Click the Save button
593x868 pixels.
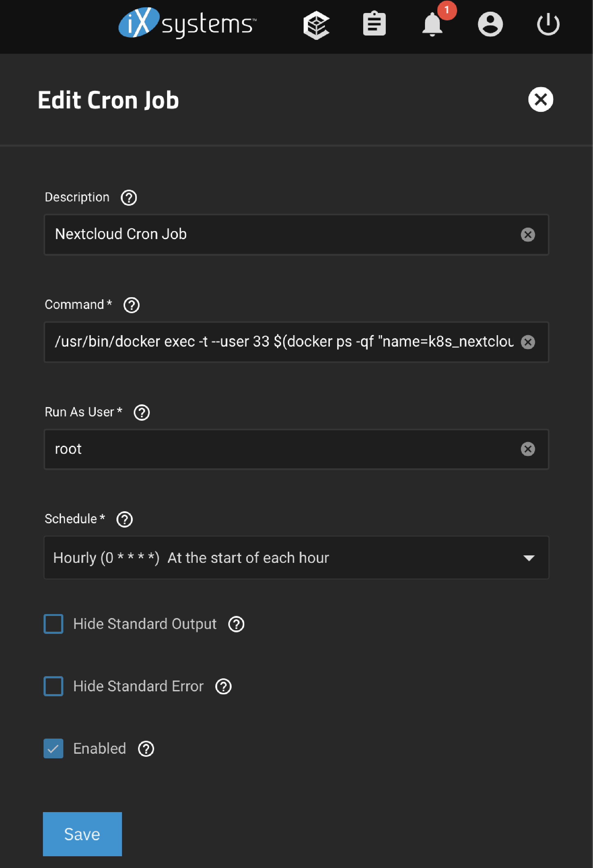[82, 834]
